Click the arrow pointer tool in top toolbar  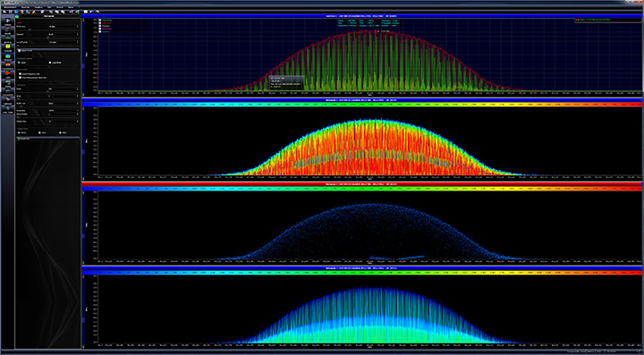(4, 12)
